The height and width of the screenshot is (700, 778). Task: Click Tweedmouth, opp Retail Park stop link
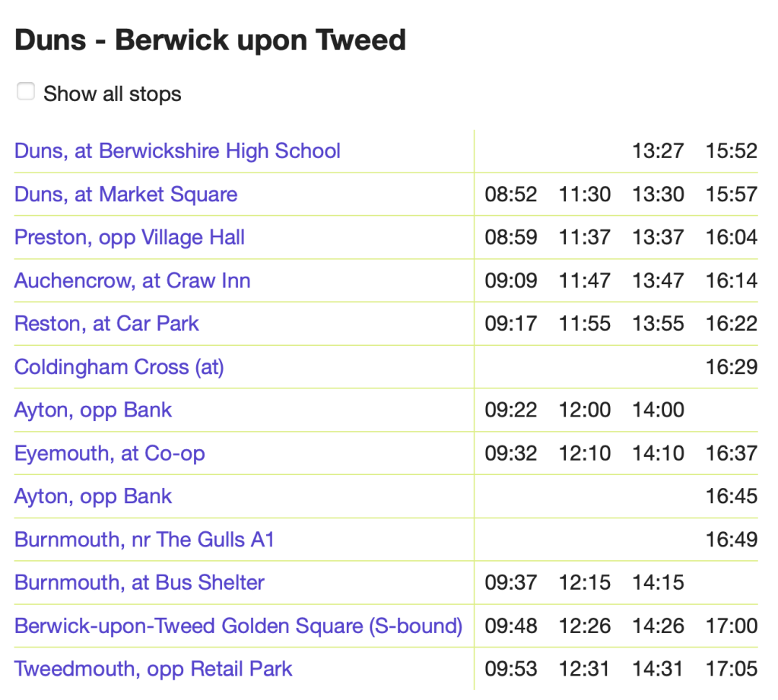153,669
